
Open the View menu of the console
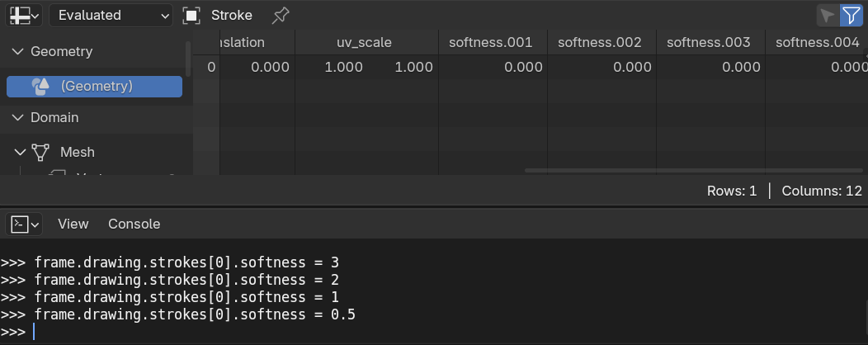73,224
